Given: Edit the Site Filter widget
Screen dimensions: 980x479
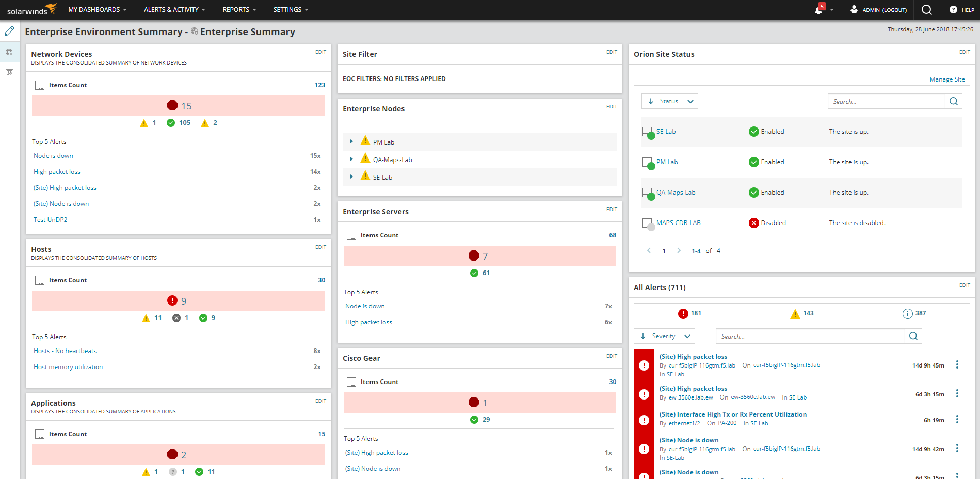Looking at the screenshot, I should point(612,52).
